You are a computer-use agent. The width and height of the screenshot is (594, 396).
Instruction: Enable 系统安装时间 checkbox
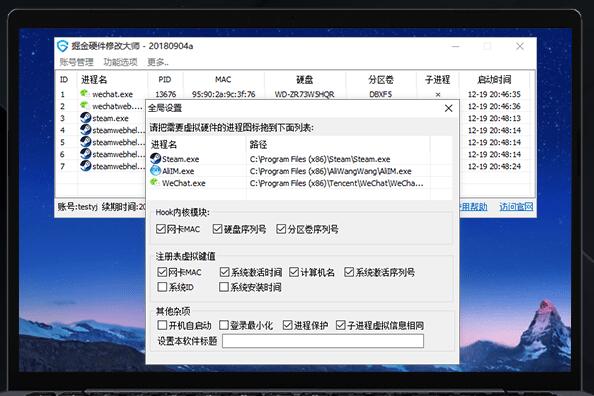[224, 287]
